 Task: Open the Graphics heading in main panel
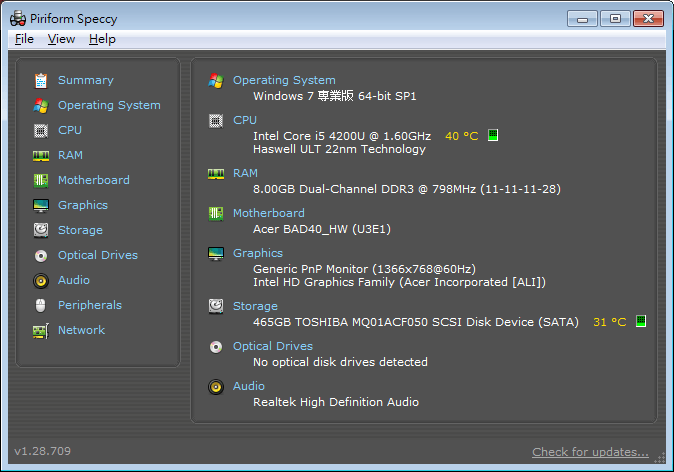click(258, 253)
